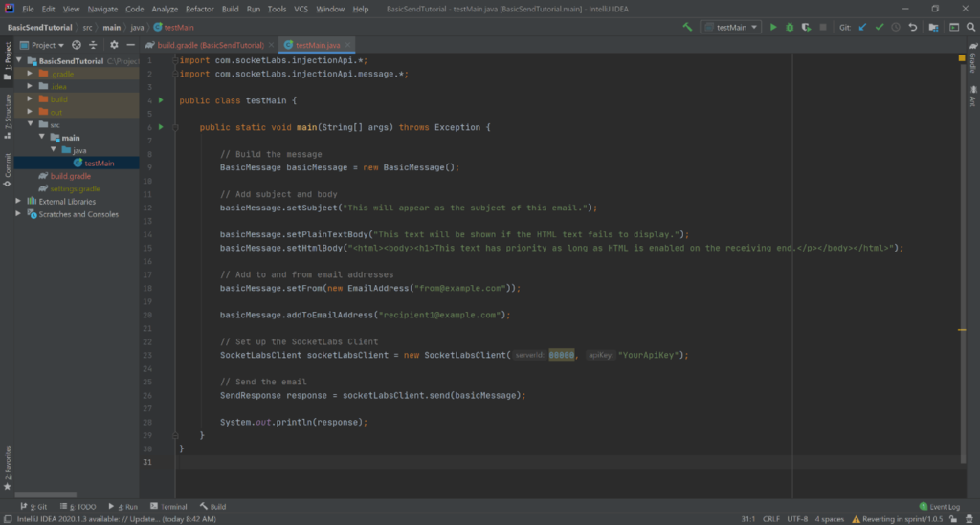The height and width of the screenshot is (525, 980).
Task: Close the testMain.java editor tab
Action: [348, 45]
